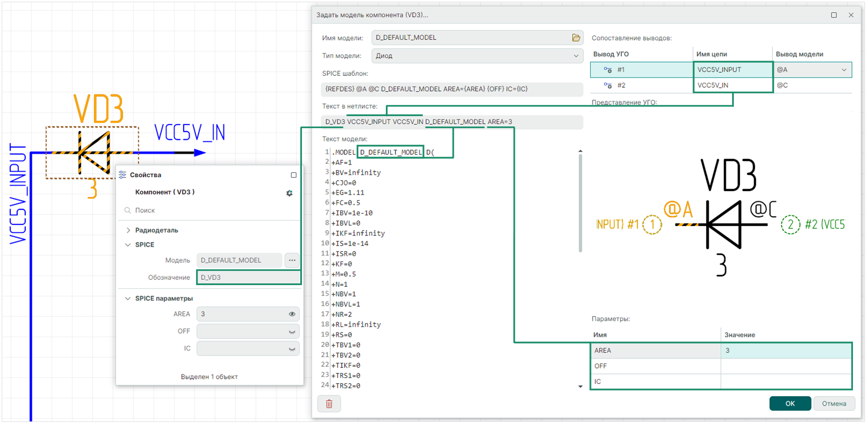Click the model text vertical scrollbar

pyautogui.click(x=580, y=202)
